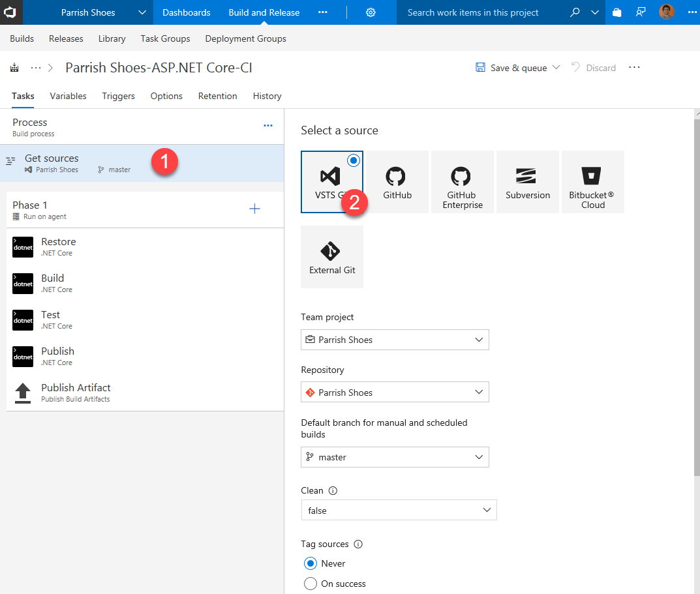Select the Never tag sources option
700x594 pixels.
[x=311, y=563]
